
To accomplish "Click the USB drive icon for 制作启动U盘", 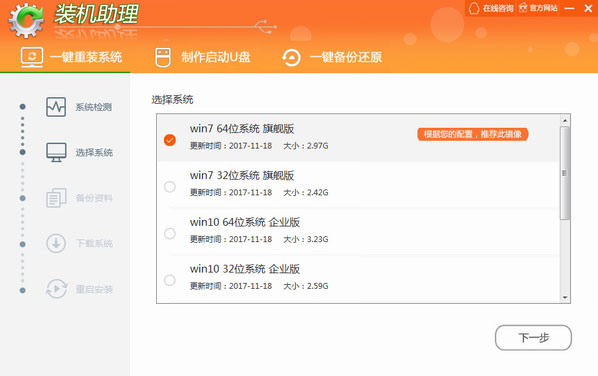I will [163, 57].
